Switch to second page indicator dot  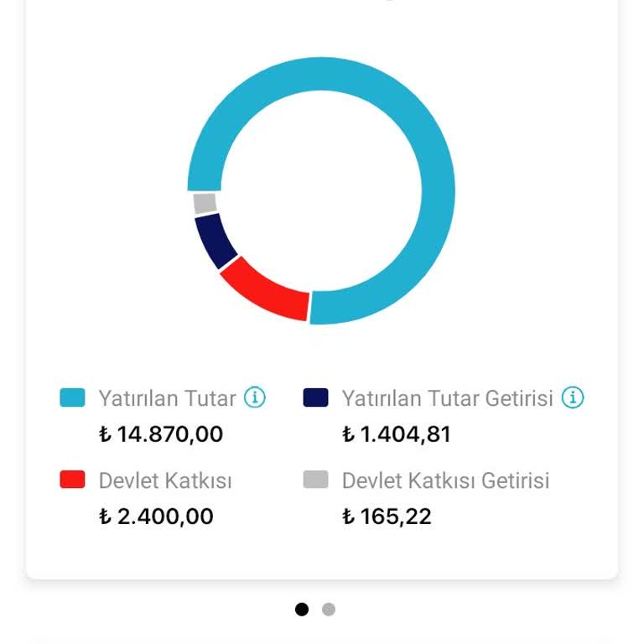[x=329, y=610]
